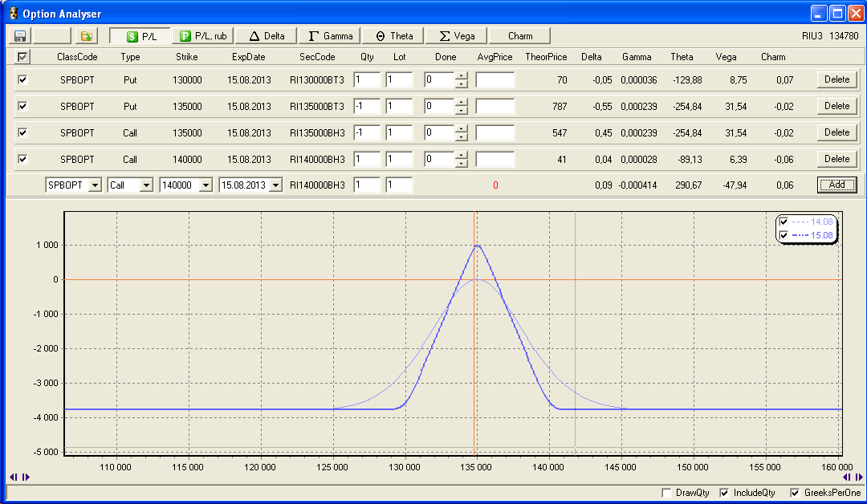
Task: Display the Gamma chart
Action: [331, 36]
